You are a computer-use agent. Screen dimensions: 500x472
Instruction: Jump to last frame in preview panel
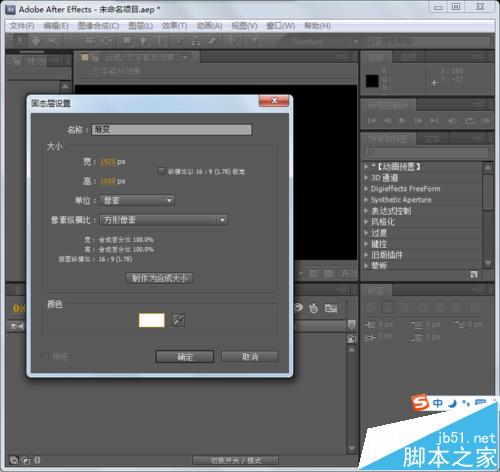(434, 120)
